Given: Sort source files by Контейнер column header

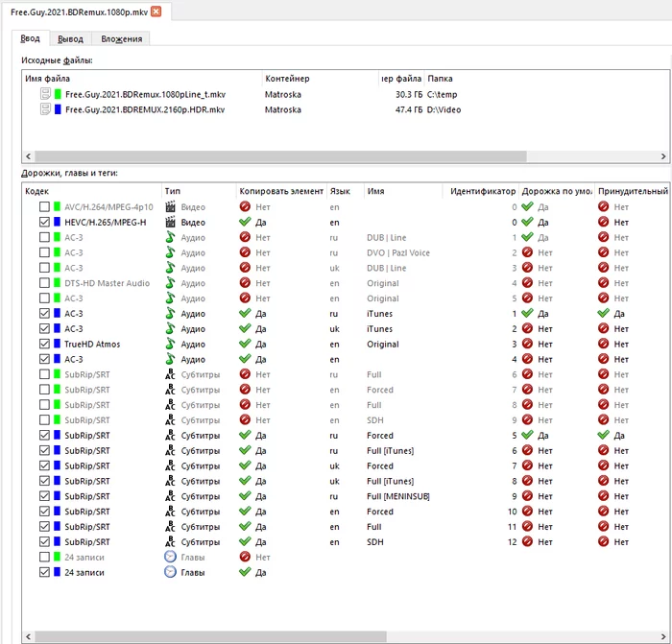Looking at the screenshot, I should tap(320, 79).
